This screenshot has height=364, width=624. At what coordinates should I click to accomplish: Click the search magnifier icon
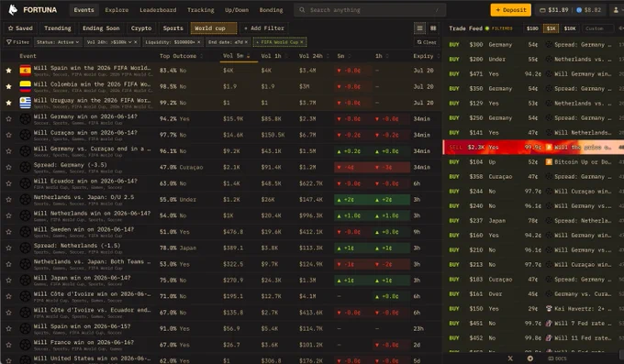coord(302,10)
